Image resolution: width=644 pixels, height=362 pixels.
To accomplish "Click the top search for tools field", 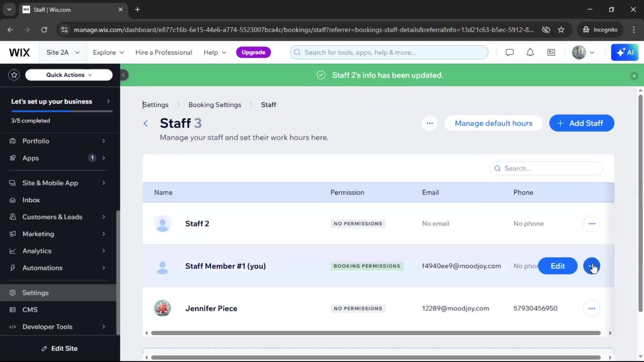I will 389,53.
